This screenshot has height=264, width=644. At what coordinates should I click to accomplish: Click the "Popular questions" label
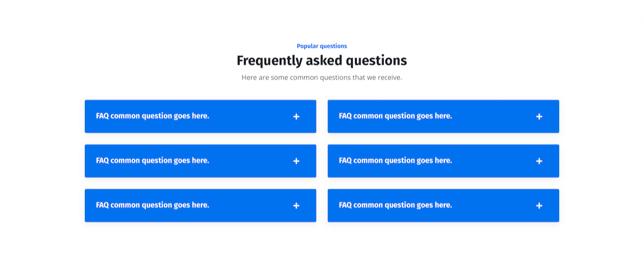pos(322,46)
